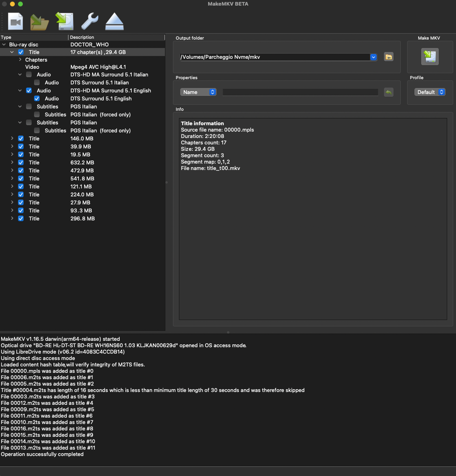Uncheck the 296.8 MB Title checkbox
This screenshot has height=476, width=456.
[21, 218]
